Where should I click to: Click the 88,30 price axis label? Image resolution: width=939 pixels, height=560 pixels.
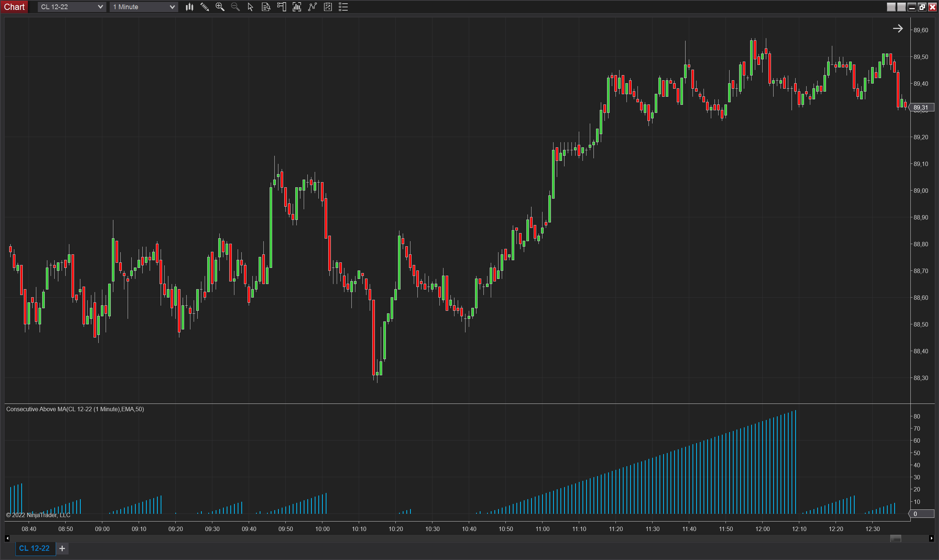pos(921,378)
